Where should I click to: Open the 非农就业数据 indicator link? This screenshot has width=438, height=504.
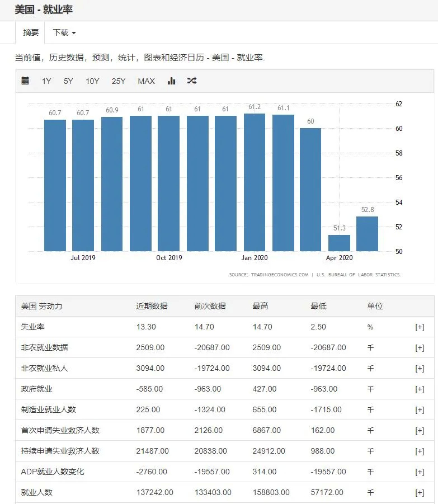[x=44, y=347]
